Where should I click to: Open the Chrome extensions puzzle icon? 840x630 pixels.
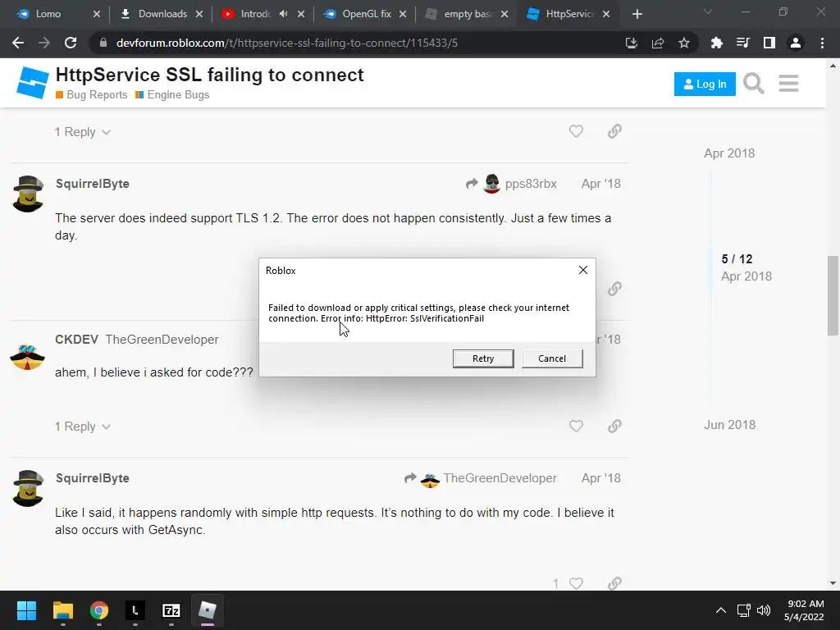pyautogui.click(x=716, y=43)
